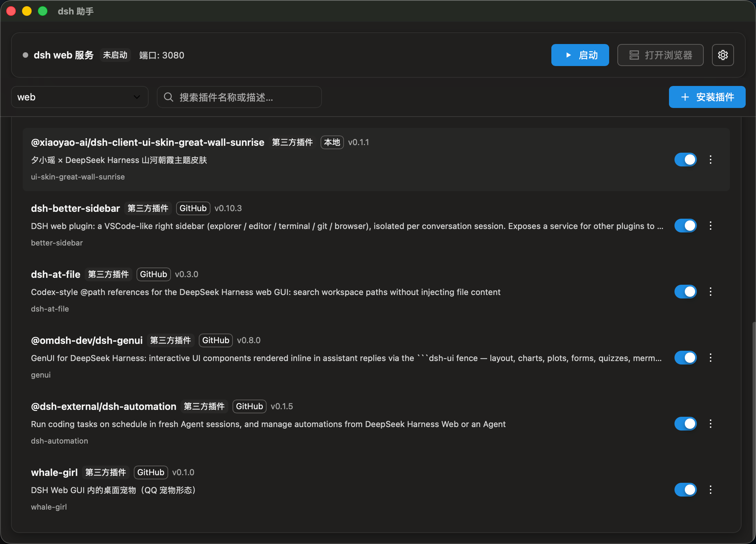756x544 pixels.
Task: Click the 第三方插件 tag on whale-girl
Action: (106, 472)
